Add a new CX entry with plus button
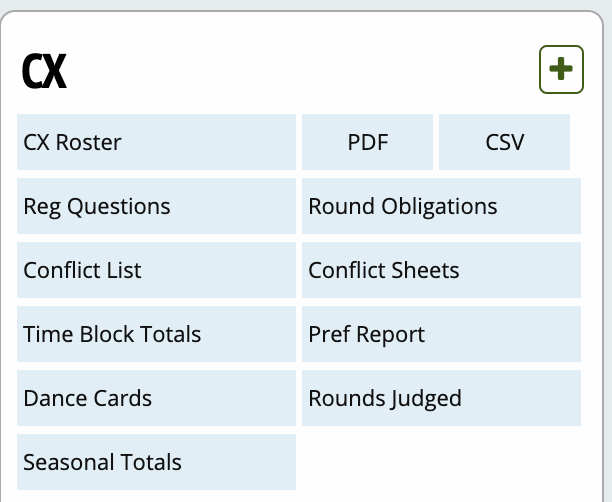The width and height of the screenshot is (612, 502). 561,70
